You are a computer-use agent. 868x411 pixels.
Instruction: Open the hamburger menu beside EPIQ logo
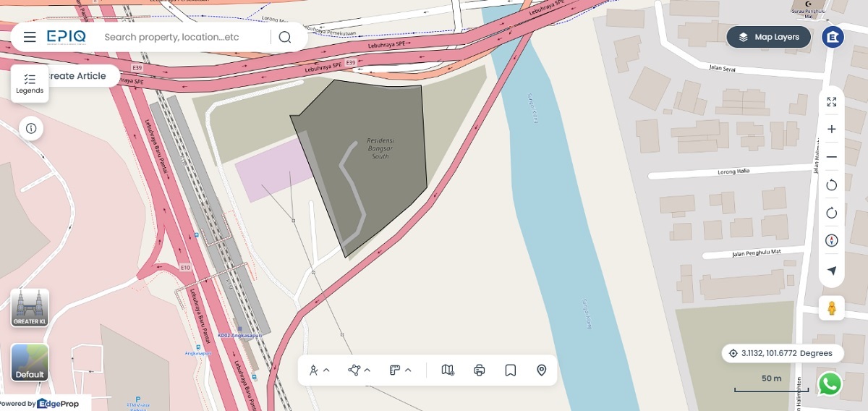pos(30,37)
